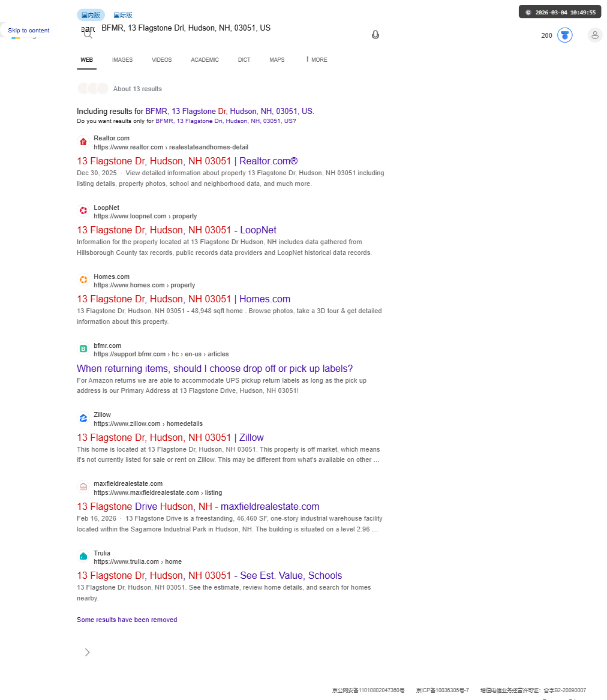
Task: Select the 国内版 domestic version toggle
Action: coord(91,15)
